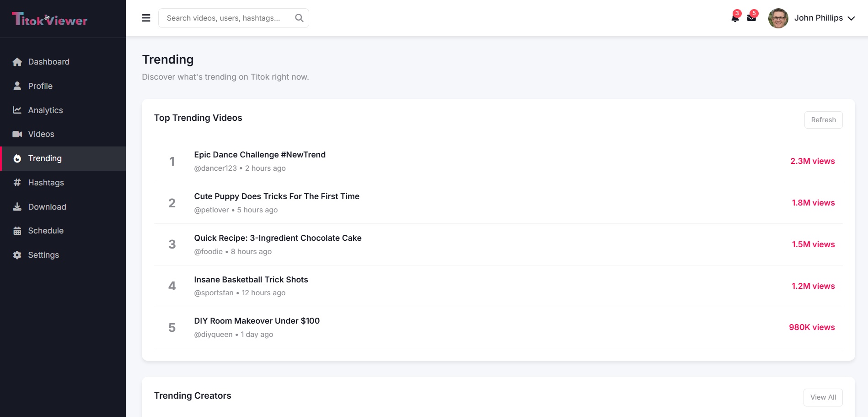Click the Hashtags hash icon
The image size is (868, 417).
[17, 183]
